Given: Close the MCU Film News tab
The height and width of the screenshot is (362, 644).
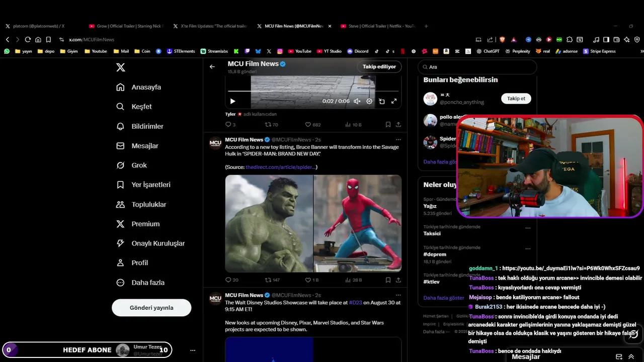Looking at the screenshot, I should pyautogui.click(x=330, y=26).
